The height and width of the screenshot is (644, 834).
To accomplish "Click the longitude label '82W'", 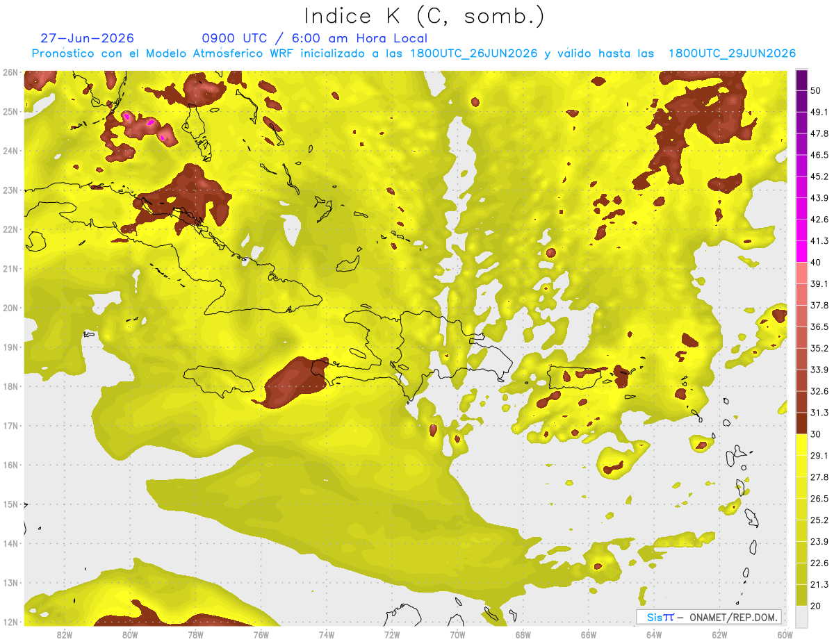I will (65, 634).
